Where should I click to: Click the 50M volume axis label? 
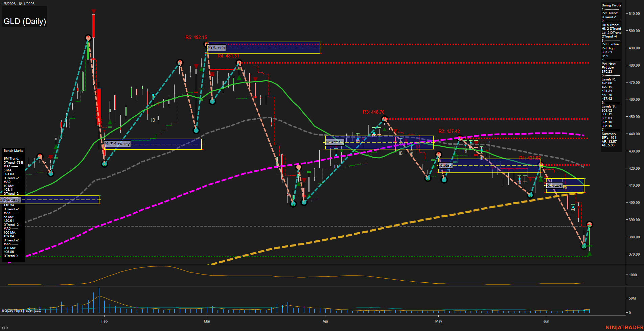pyautogui.click(x=632, y=299)
